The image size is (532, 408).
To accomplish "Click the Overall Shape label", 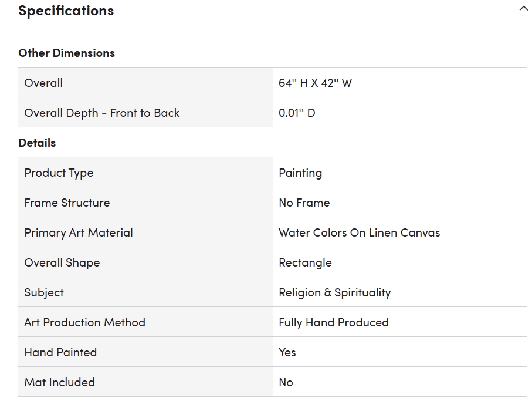I will click(x=62, y=262).
